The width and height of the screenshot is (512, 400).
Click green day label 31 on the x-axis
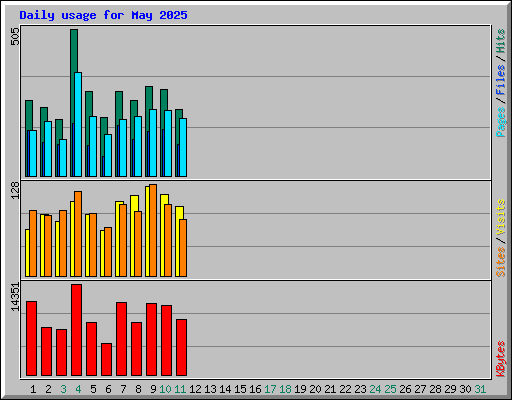[480, 389]
